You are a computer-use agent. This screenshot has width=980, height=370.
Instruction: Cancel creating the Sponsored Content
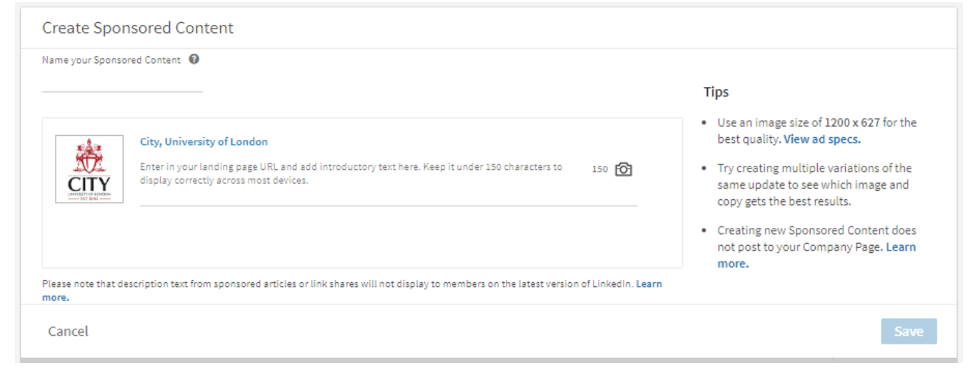[69, 331]
